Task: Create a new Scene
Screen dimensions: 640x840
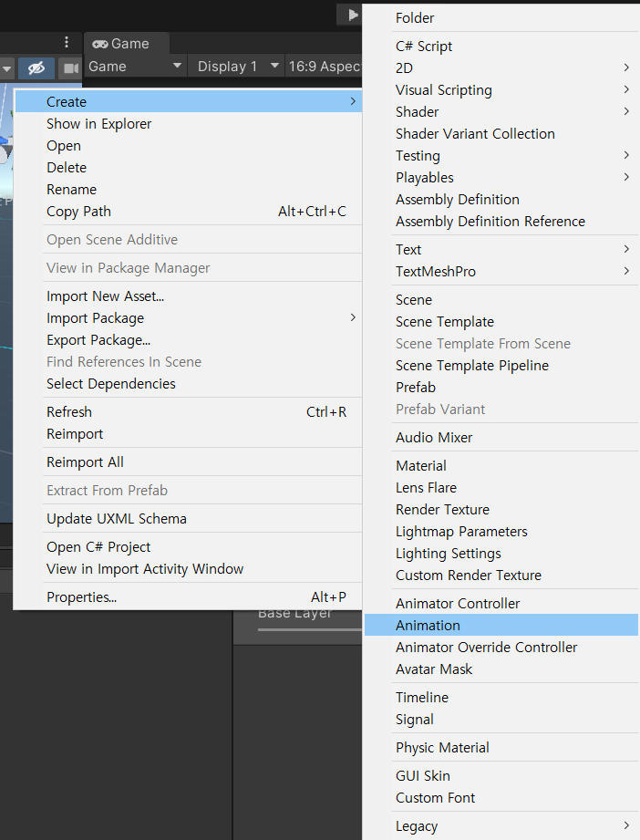Action: [501, 300]
